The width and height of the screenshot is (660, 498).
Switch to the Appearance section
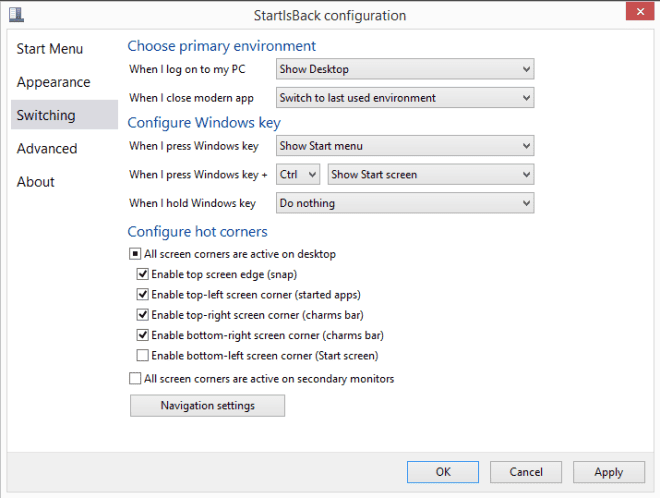click(x=53, y=82)
